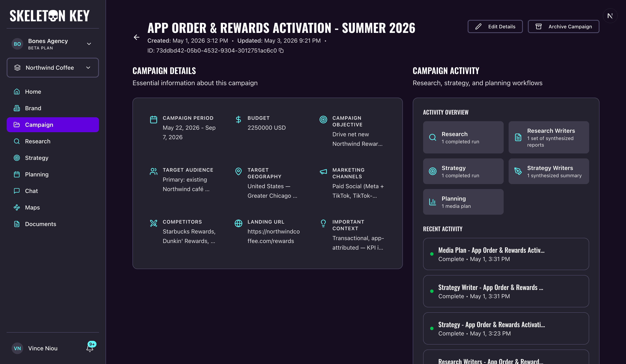Click the Marketing Channels value Paid Social
Image resolution: width=626 pixels, height=364 pixels.
(x=358, y=191)
